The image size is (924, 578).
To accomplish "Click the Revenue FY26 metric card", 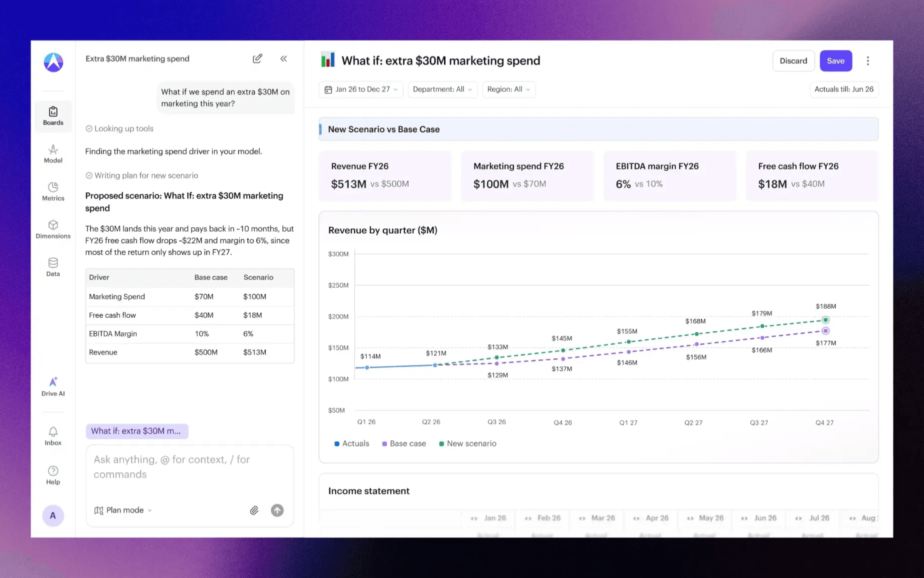I will [x=385, y=176].
